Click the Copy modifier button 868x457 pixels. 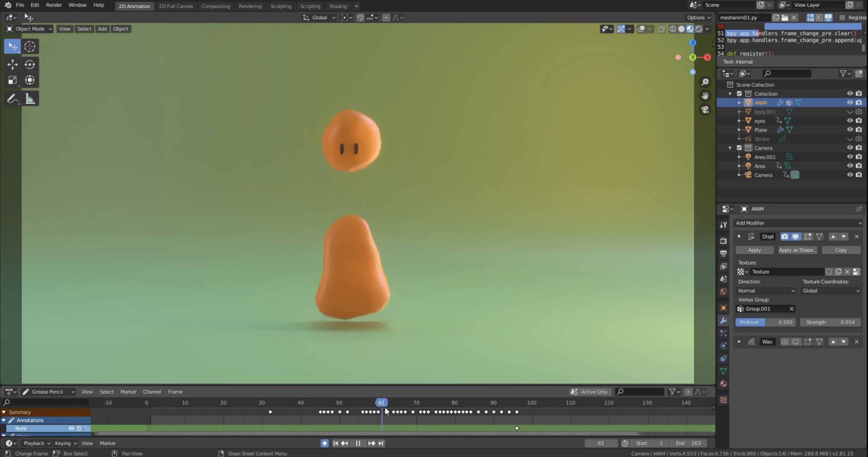coord(841,250)
